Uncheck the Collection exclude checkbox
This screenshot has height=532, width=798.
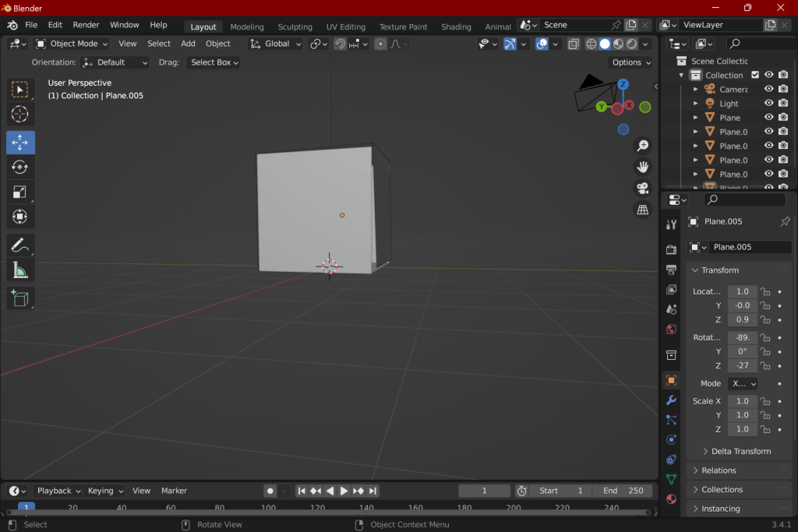pos(755,75)
